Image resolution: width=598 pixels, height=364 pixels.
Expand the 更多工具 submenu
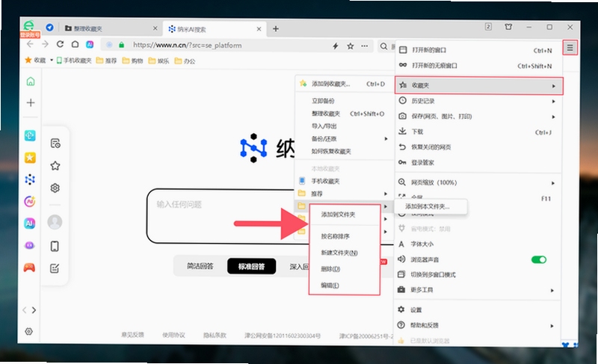(478, 290)
